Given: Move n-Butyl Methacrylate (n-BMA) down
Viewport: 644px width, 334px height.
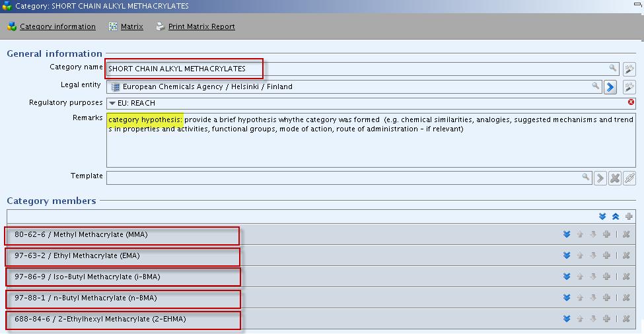Looking at the screenshot, I should [x=593, y=298].
